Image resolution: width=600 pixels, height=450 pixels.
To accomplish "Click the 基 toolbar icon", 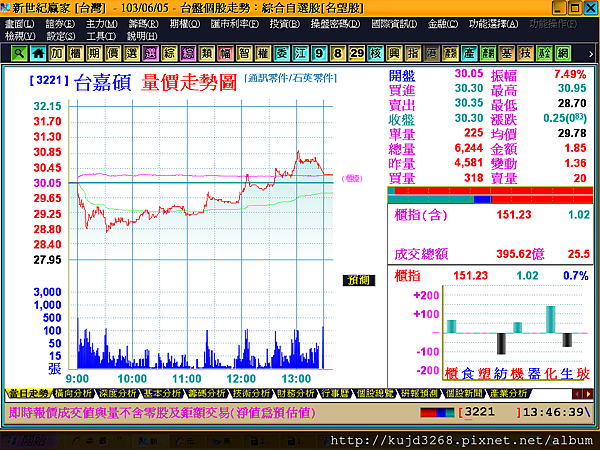I will 507,53.
